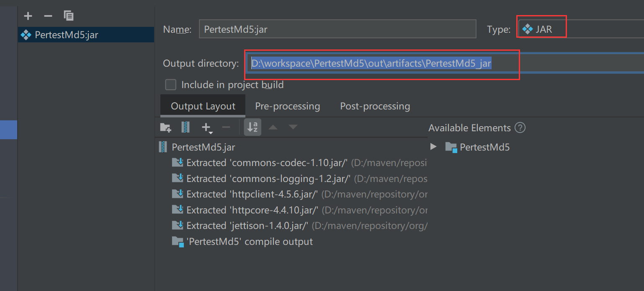The height and width of the screenshot is (291, 644).
Task: Enable Include in project build checkbox
Action: (x=171, y=85)
